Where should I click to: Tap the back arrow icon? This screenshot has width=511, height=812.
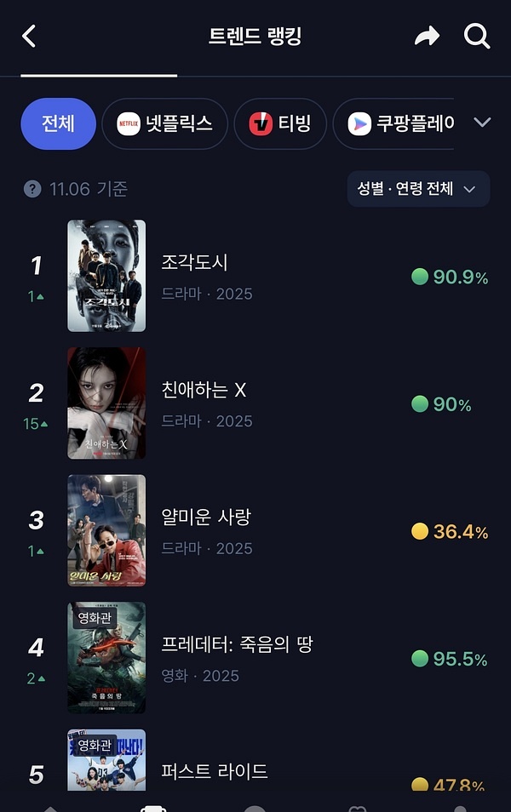tap(29, 37)
